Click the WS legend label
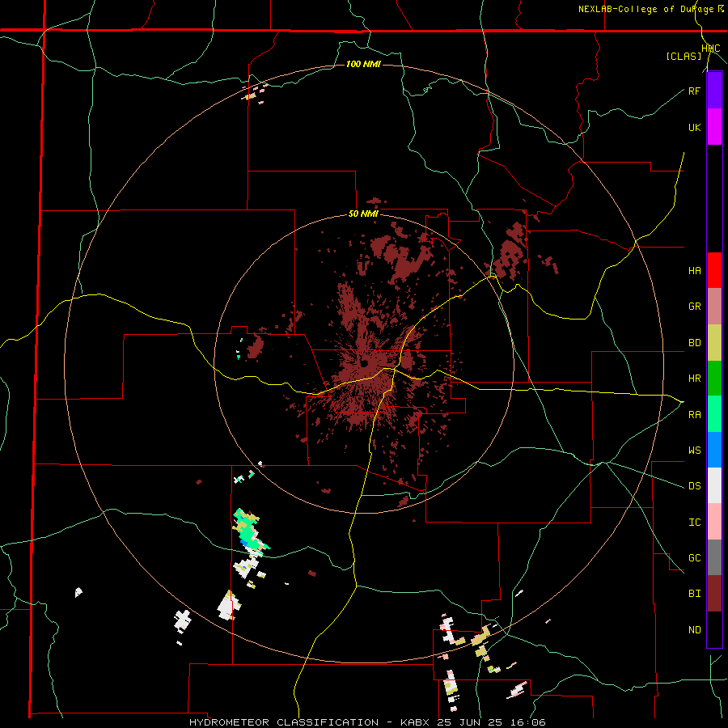728x728 pixels. [x=694, y=451]
